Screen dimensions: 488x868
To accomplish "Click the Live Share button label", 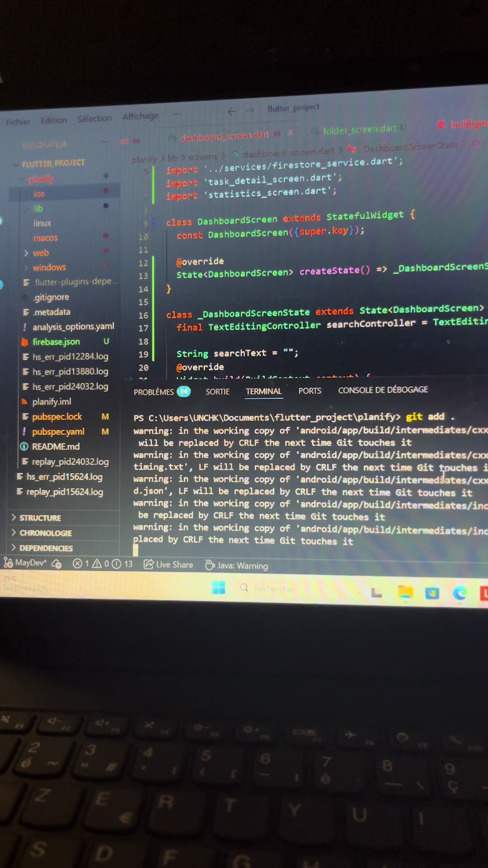I will (x=174, y=565).
